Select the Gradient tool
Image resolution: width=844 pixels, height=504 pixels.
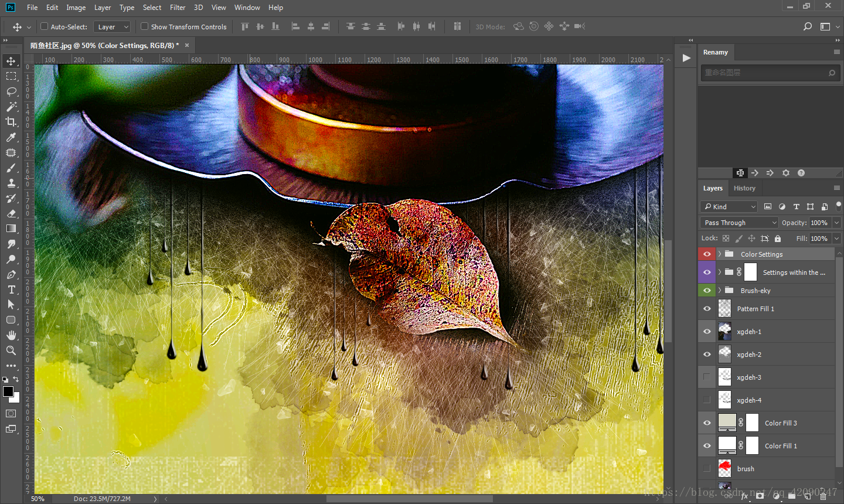pyautogui.click(x=11, y=229)
